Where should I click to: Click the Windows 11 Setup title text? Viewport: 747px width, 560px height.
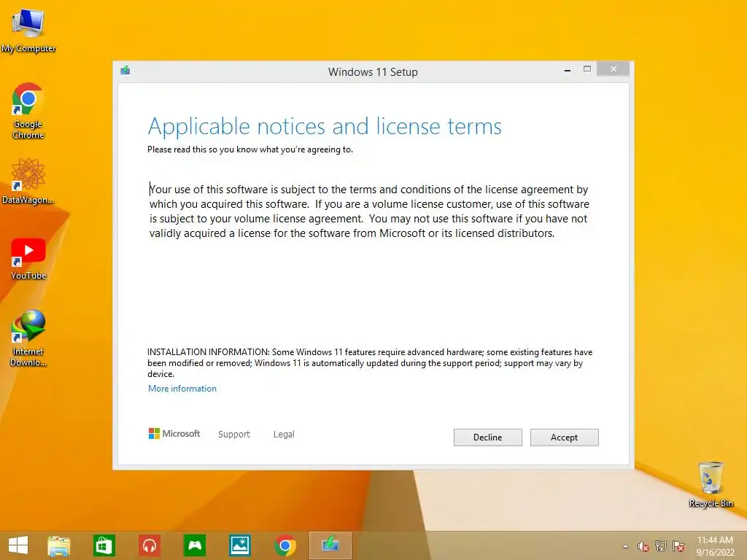[373, 72]
